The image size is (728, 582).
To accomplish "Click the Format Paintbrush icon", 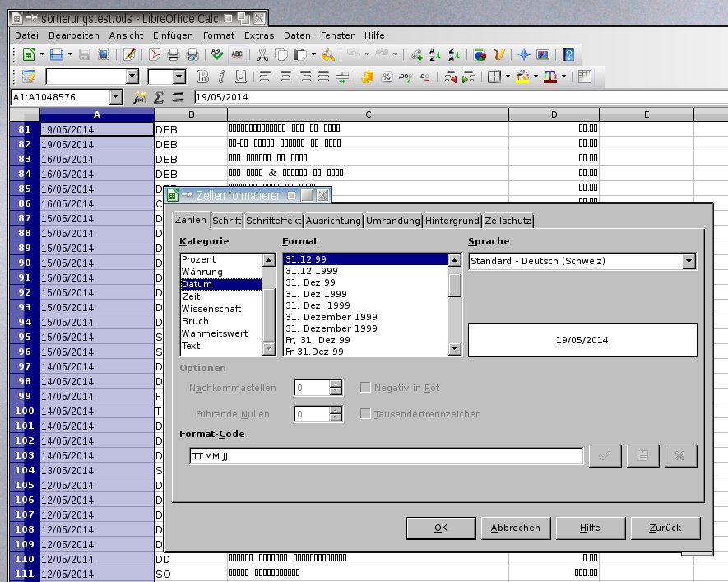I will coord(328,54).
